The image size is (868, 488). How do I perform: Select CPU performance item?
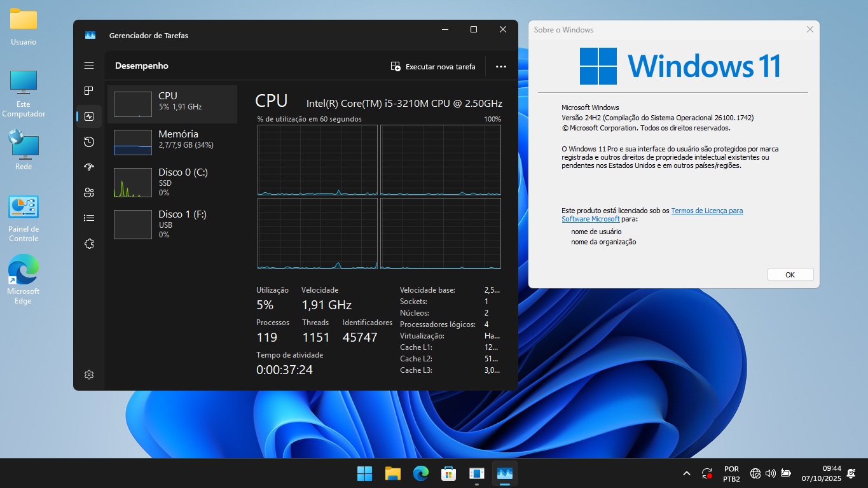[x=172, y=104]
